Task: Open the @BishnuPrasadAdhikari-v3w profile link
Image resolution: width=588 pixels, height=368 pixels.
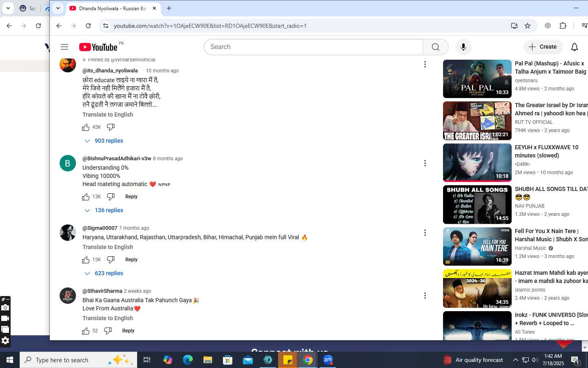Action: (117, 158)
